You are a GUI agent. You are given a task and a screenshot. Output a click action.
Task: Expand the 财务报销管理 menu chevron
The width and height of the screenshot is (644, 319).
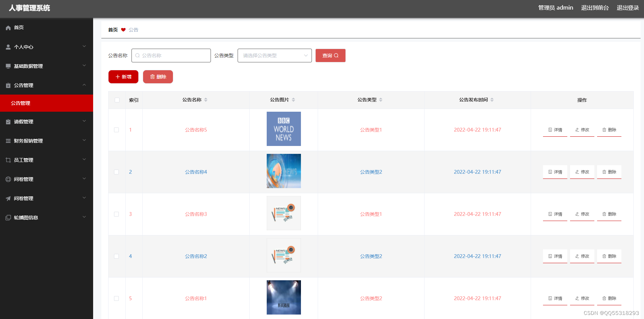click(x=84, y=140)
